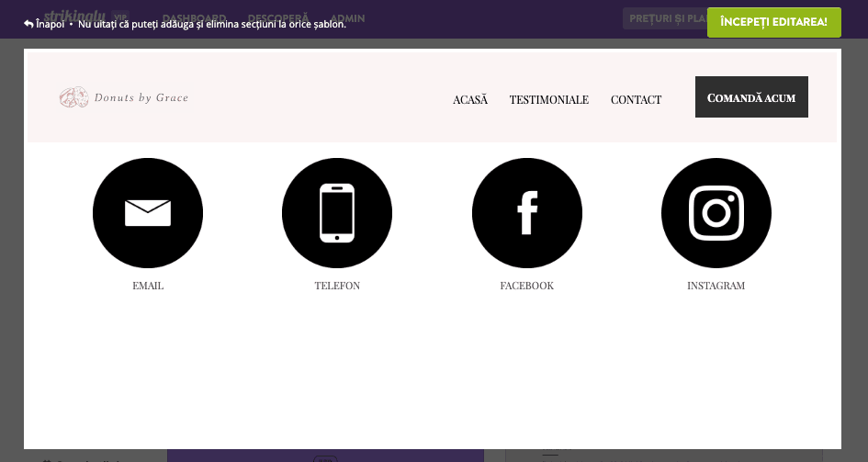Open the CONTACT navigation item
This screenshot has width=868, height=462.
point(636,99)
